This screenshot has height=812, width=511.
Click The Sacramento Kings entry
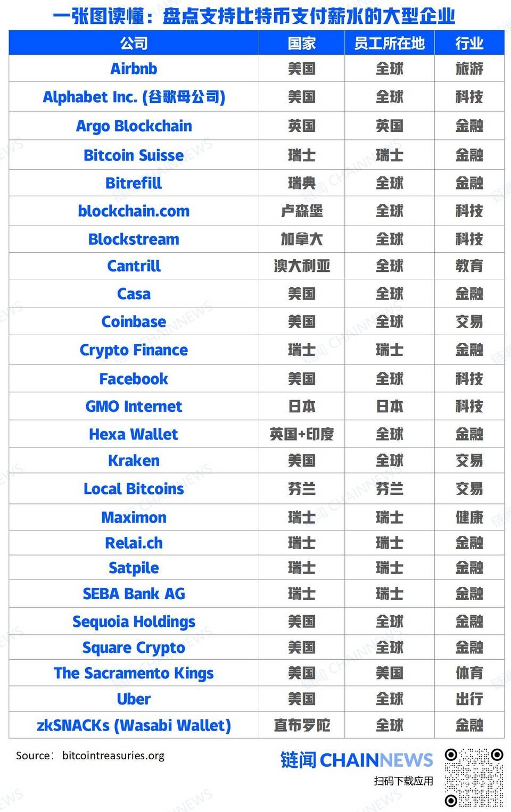pos(134,673)
